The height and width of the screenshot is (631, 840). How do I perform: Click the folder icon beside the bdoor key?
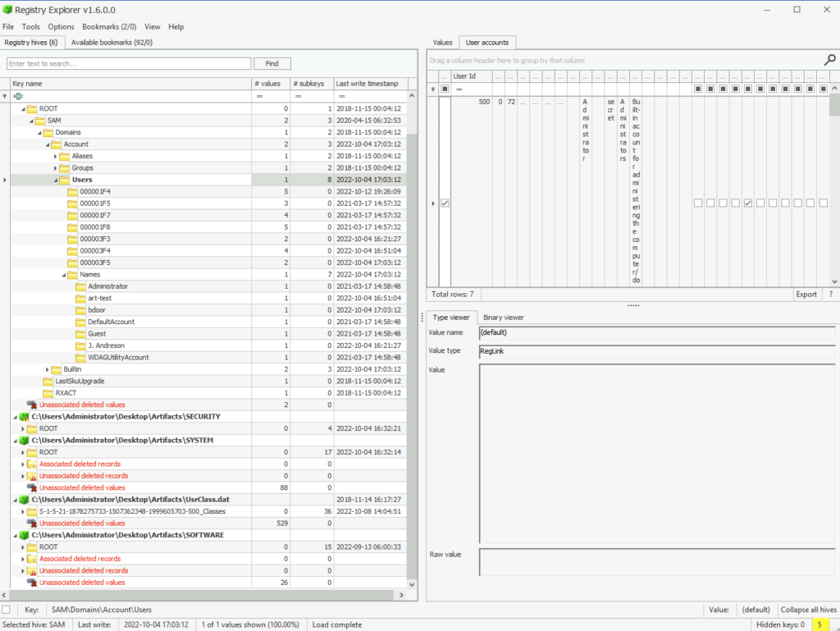(80, 310)
